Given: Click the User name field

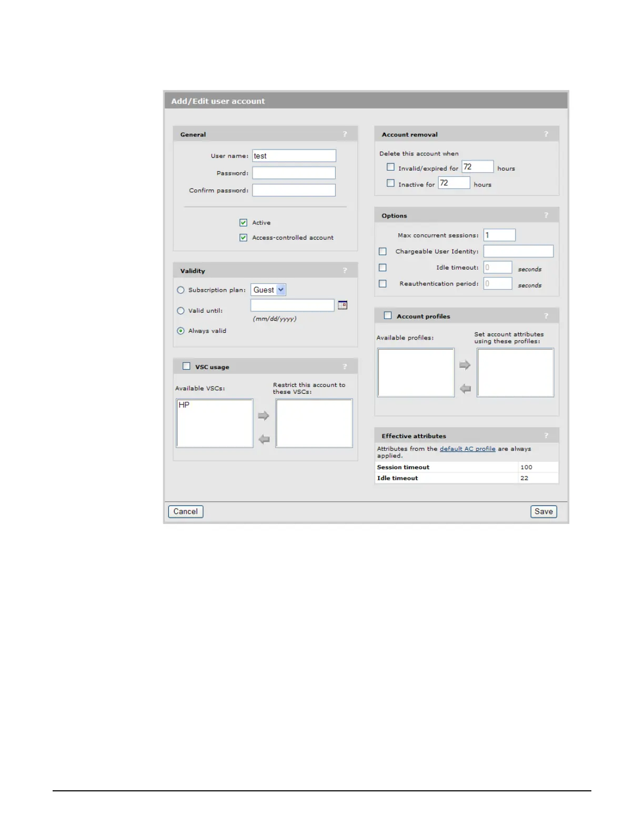Looking at the screenshot, I should 294,156.
